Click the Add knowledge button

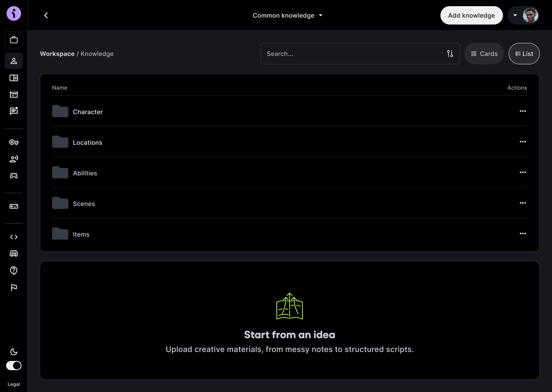click(471, 15)
